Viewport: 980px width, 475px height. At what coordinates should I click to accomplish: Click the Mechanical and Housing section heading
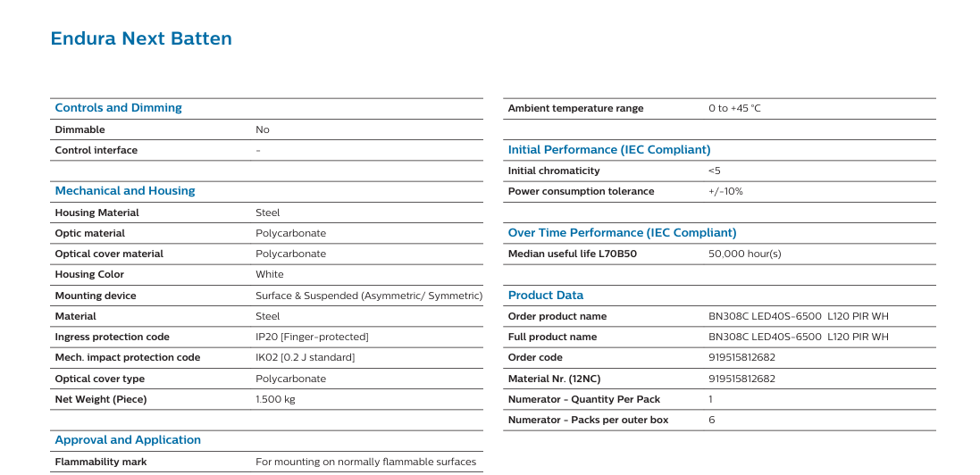[x=124, y=191]
